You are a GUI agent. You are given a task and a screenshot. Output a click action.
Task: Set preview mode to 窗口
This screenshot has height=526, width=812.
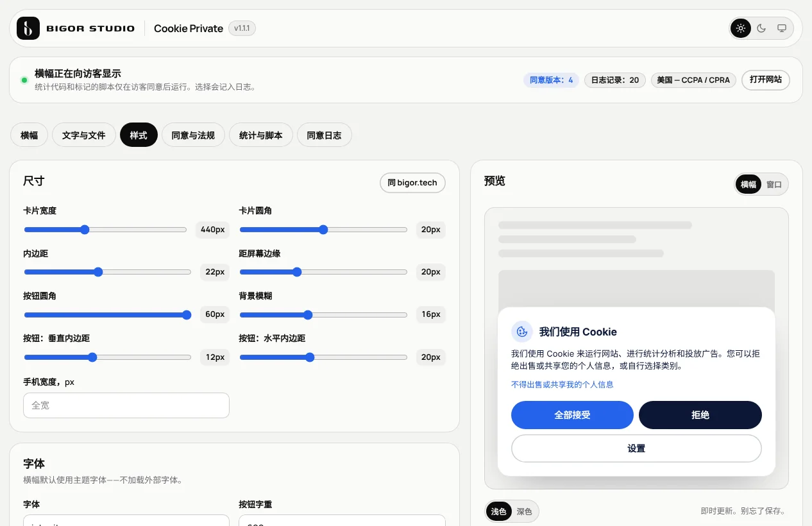(x=774, y=184)
